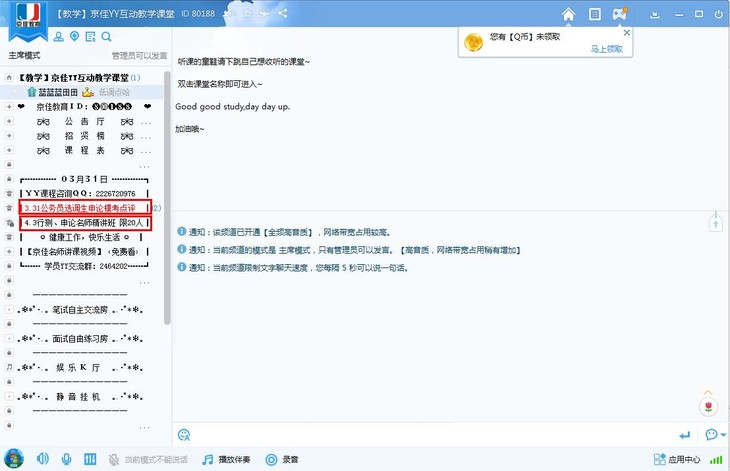Click the channel list vertical scrollbar

point(167,197)
